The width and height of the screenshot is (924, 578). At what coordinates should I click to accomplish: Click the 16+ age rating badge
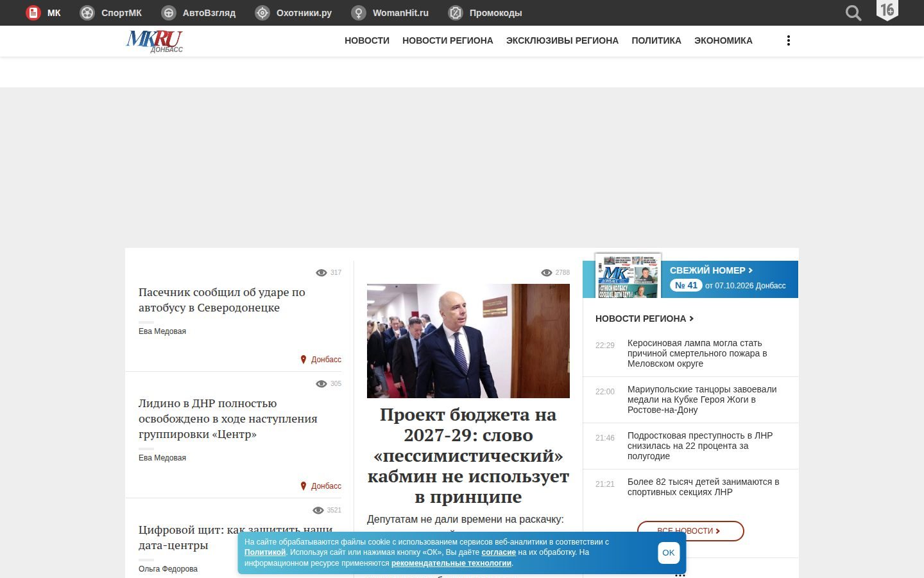pos(887,10)
